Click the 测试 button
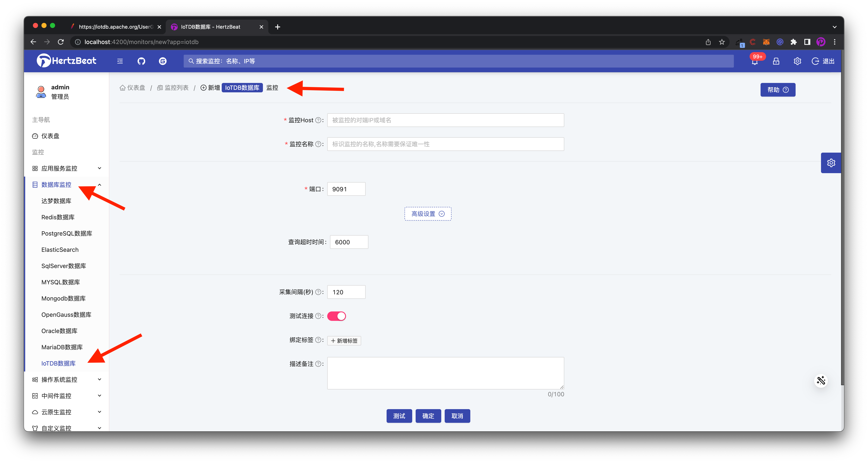868x463 pixels. coord(399,416)
